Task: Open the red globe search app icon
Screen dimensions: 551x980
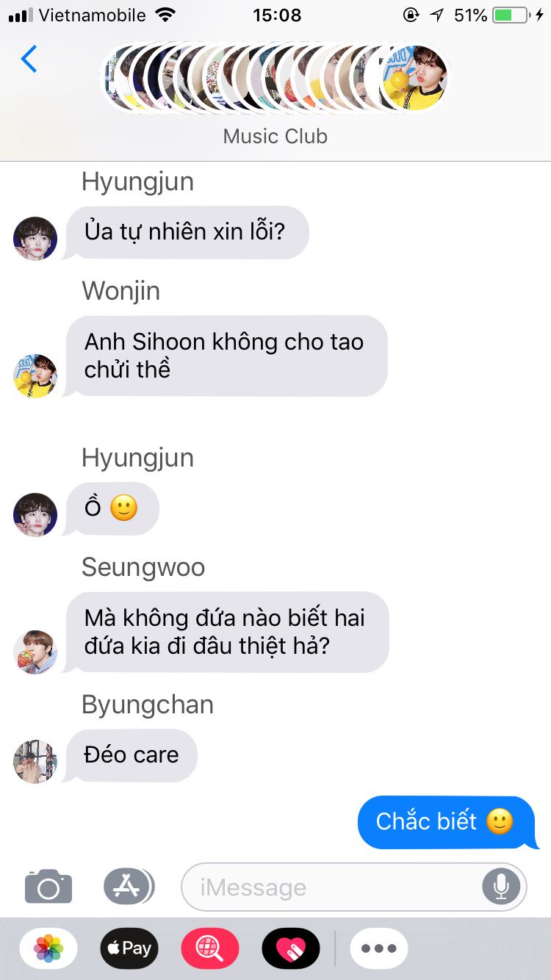Action: point(210,948)
